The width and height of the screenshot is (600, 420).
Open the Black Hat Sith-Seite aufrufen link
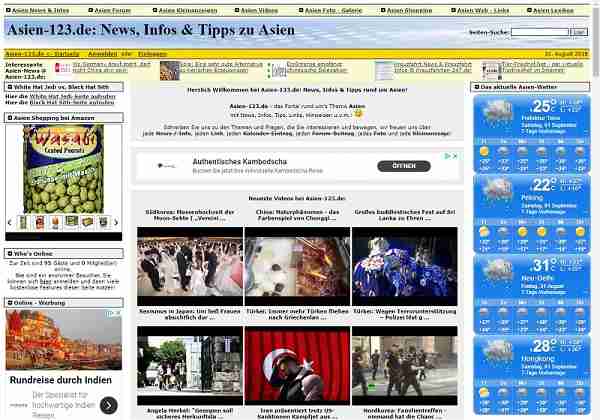[x=72, y=102]
